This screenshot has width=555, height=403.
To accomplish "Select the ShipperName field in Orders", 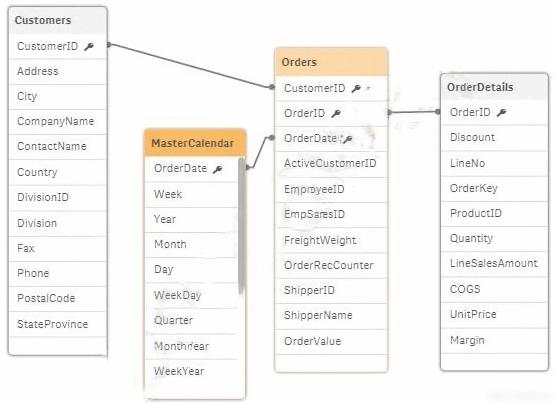I will coord(331,316).
